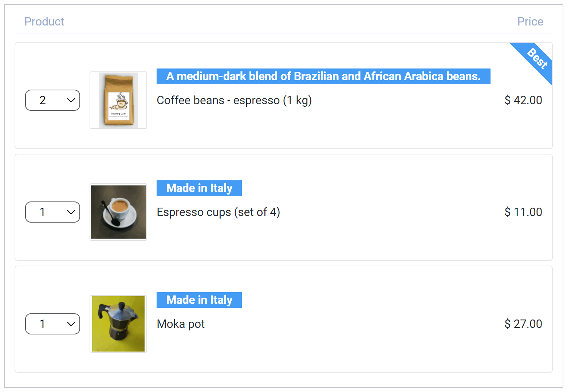The width and height of the screenshot is (567, 392).
Task: Click the Arabica beans description banner
Action: (323, 76)
